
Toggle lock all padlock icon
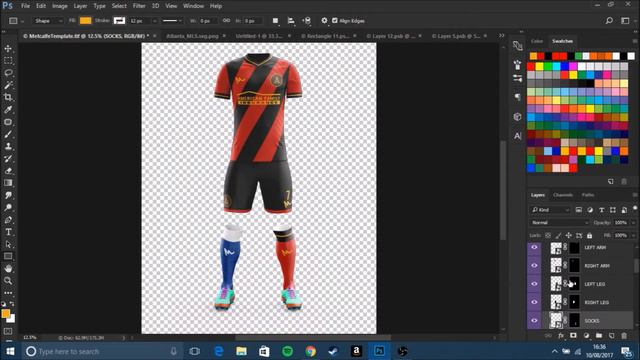(x=589, y=236)
